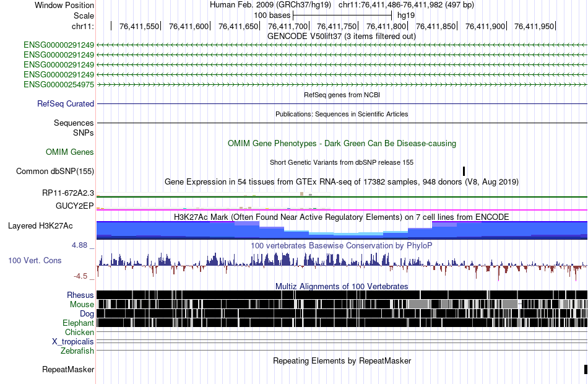Select the RP11-672A2.3 GTEx label
Image resolution: width=588 pixels, height=384 pixels.
tap(68, 193)
